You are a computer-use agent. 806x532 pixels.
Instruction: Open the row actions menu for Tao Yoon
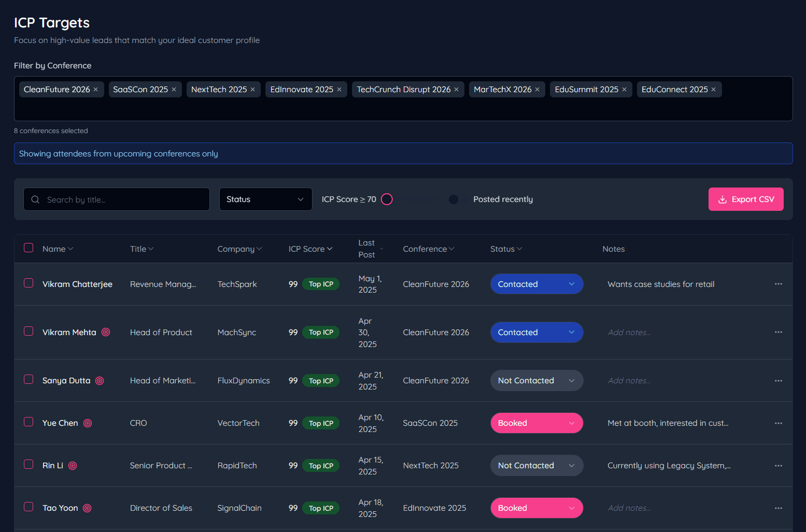click(778, 508)
